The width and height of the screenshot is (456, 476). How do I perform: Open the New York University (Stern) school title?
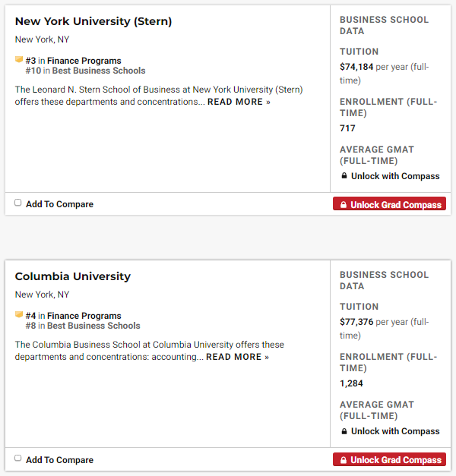pyautogui.click(x=93, y=21)
